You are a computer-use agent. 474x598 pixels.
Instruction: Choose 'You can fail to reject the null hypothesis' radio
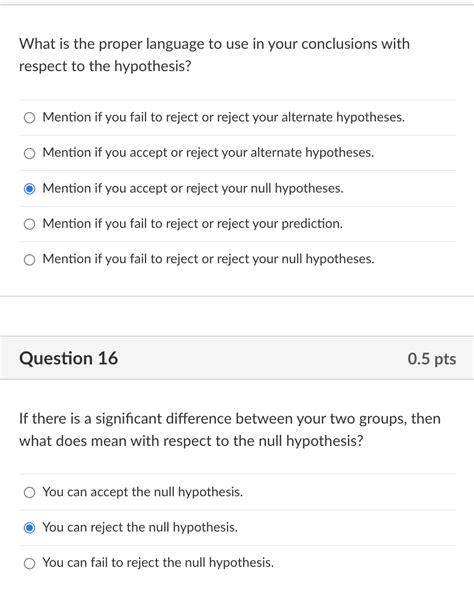click(29, 563)
